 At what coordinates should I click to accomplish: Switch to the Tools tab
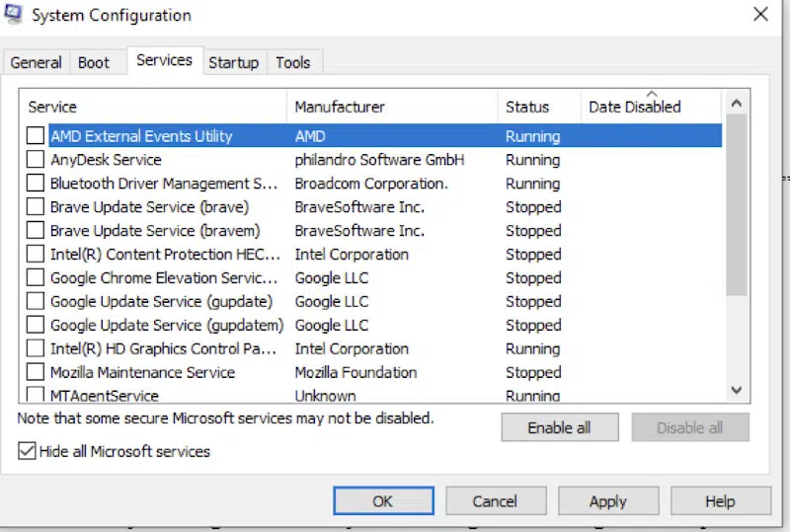pos(292,62)
